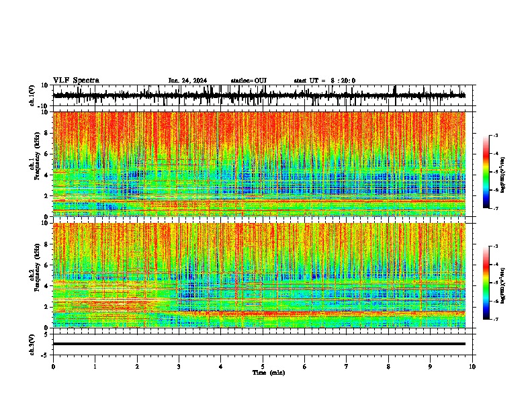Viewport: 532px width, 411px height.
Task: Click the time axis tick label '6'
Action: coord(304,367)
